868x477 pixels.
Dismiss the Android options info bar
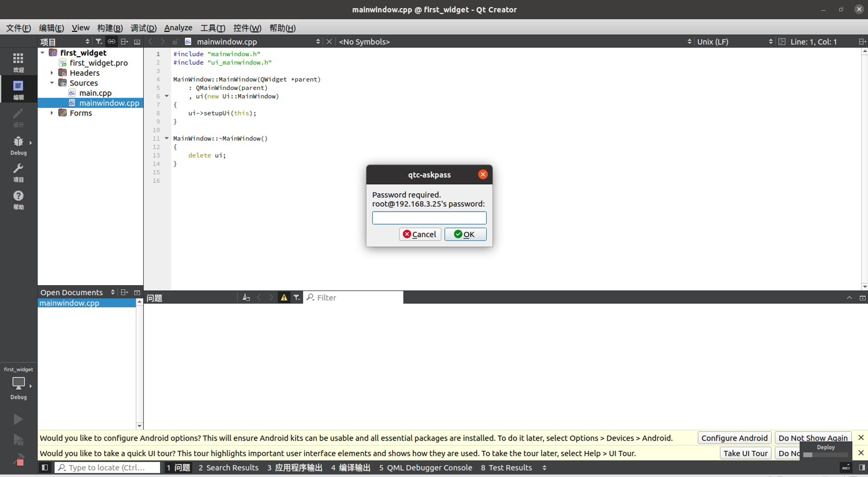(x=861, y=438)
